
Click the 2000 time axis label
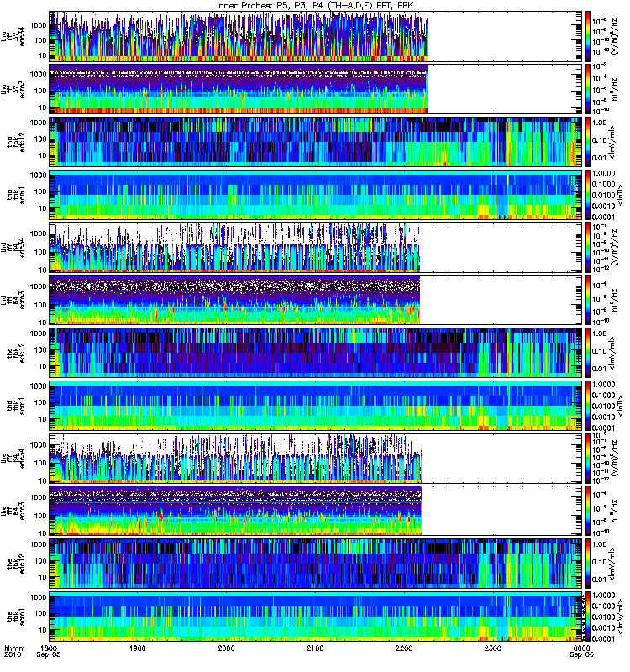pyautogui.click(x=226, y=648)
